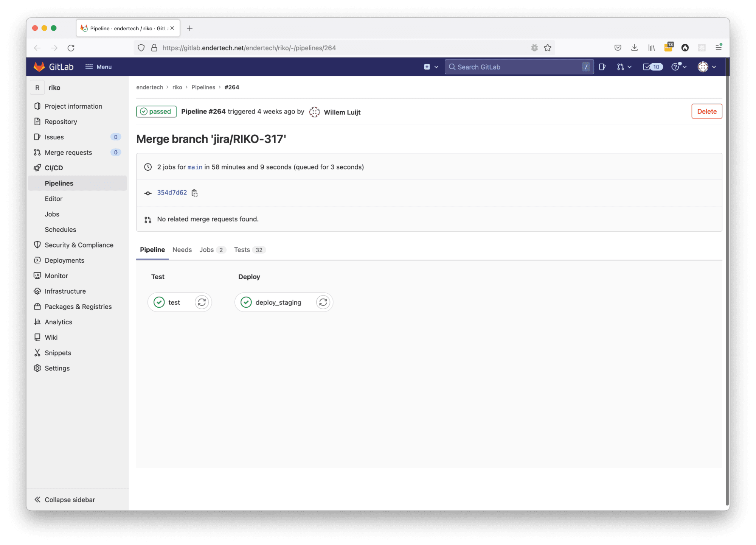Open Firefox downloads panel
Image resolution: width=756 pixels, height=545 pixels.
point(635,48)
